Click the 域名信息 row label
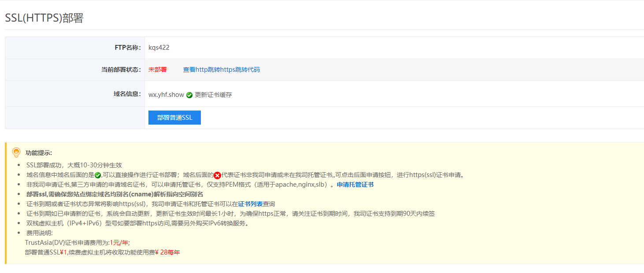The height and width of the screenshot is (273, 644). (x=127, y=94)
